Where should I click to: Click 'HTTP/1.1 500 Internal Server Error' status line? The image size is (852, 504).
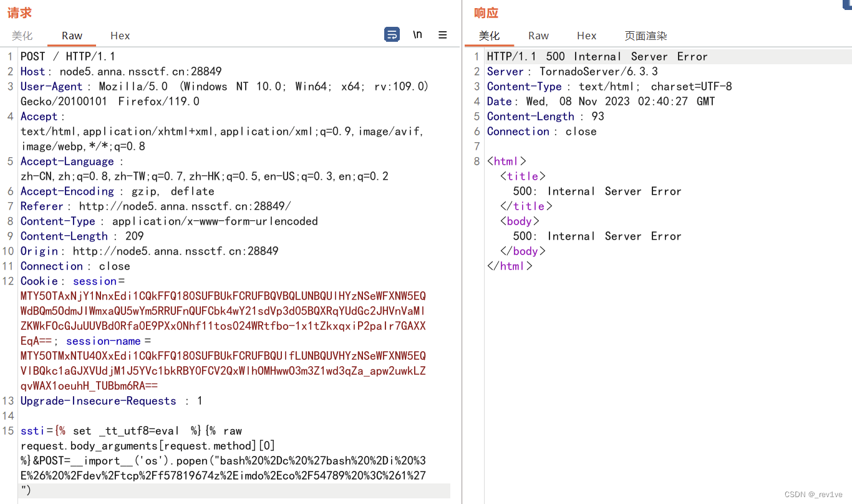coord(598,56)
